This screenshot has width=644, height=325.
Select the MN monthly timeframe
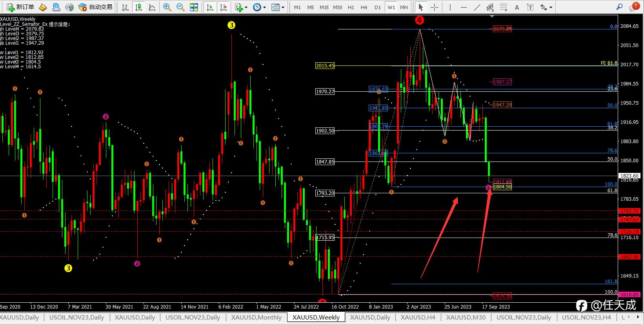coord(404,7)
